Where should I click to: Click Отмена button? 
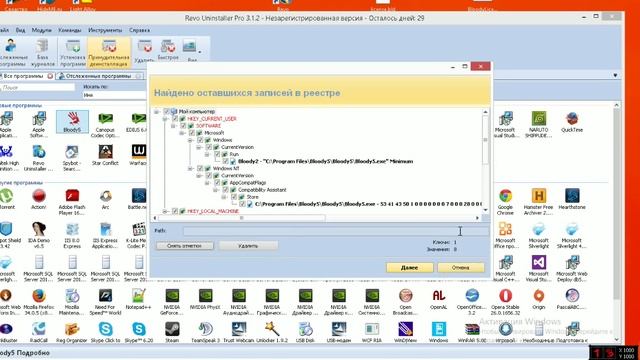460,268
